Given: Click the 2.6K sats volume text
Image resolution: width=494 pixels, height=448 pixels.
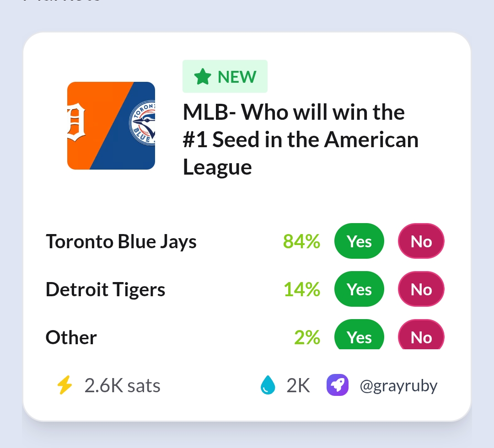Looking at the screenshot, I should [122, 385].
